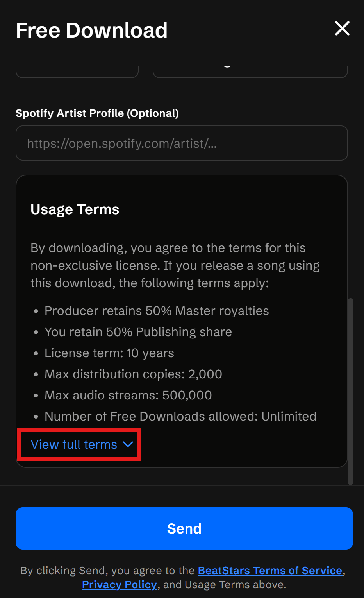Click the Usage Terms heading

tap(75, 209)
